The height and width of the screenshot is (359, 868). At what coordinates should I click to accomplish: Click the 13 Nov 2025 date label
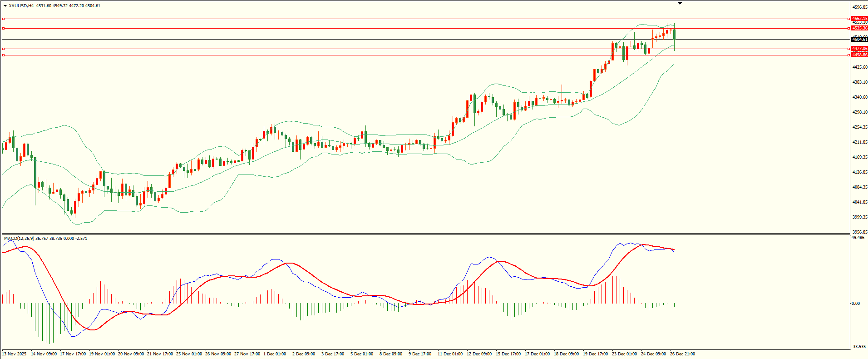tap(15, 354)
